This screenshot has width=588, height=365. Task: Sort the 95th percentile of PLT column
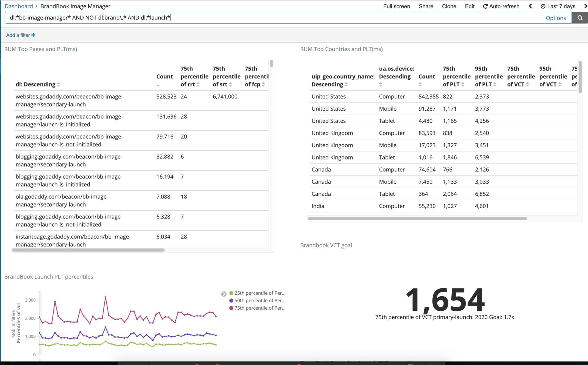pos(495,84)
